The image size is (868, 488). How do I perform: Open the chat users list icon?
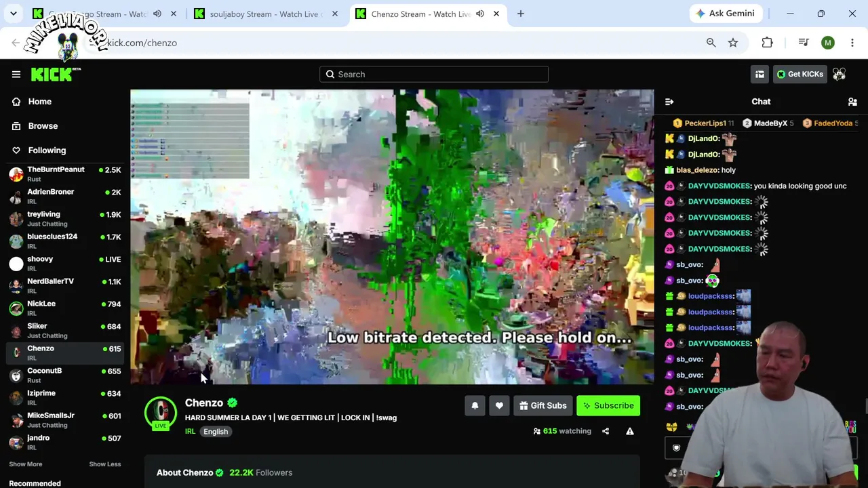(852, 102)
